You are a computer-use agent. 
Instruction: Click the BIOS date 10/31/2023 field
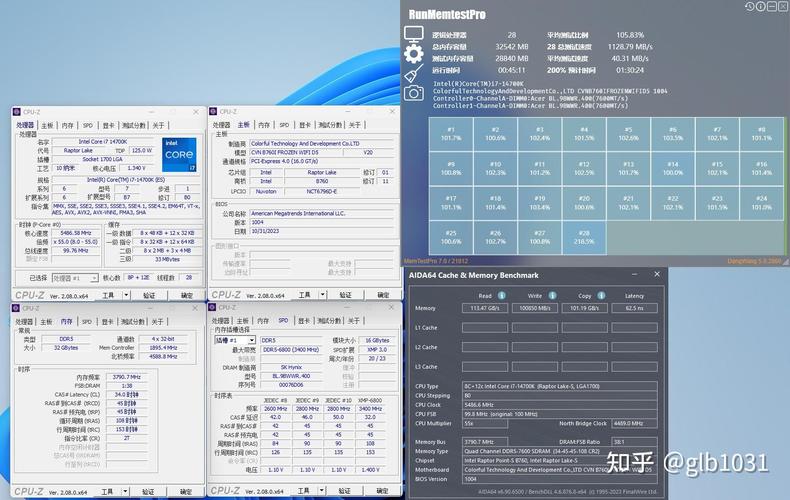point(322,231)
